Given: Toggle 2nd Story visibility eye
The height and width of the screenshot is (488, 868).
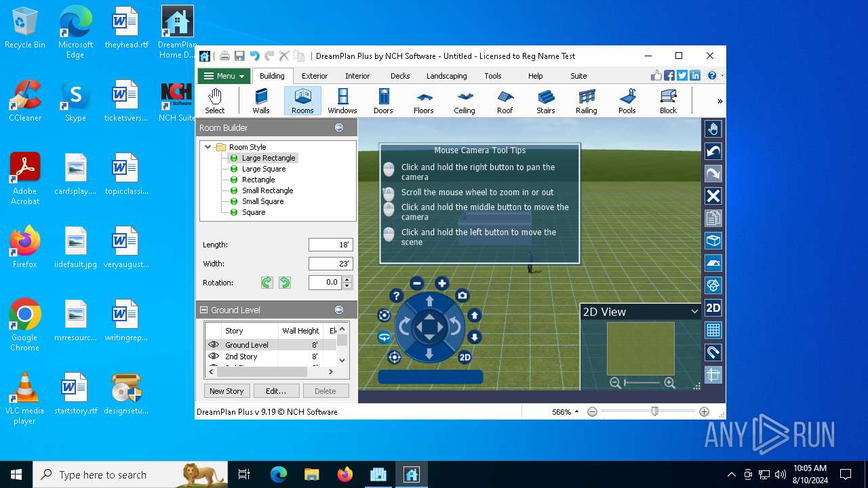Looking at the screenshot, I should (214, 356).
